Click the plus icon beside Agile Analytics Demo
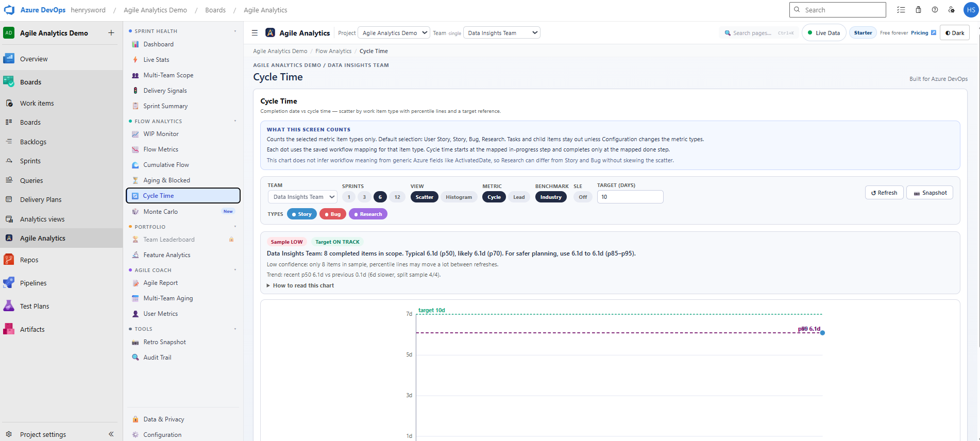Viewport: 980px width, 441px height. pos(111,33)
